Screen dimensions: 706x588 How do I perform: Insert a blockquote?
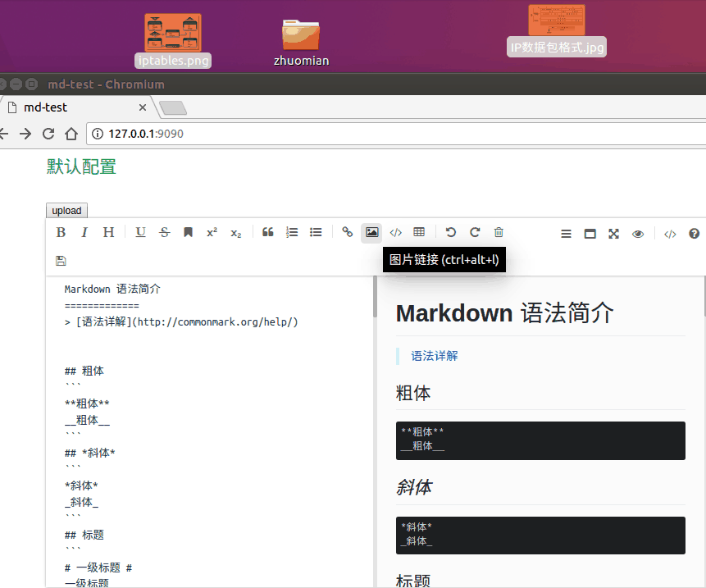268,232
